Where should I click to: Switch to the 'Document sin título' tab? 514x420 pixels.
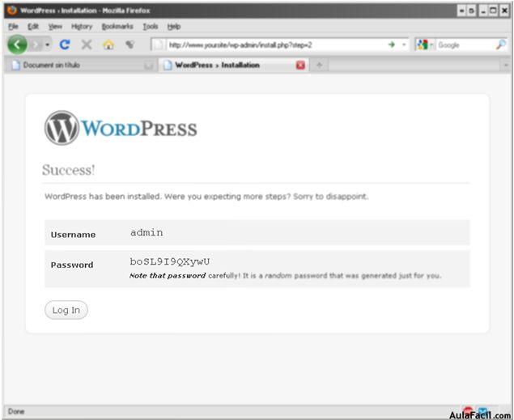pos(82,65)
